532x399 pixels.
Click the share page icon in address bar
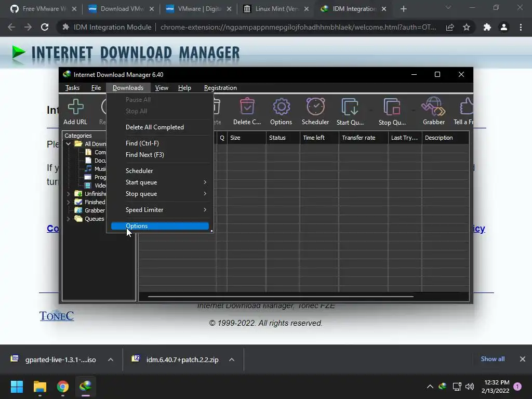click(450, 27)
